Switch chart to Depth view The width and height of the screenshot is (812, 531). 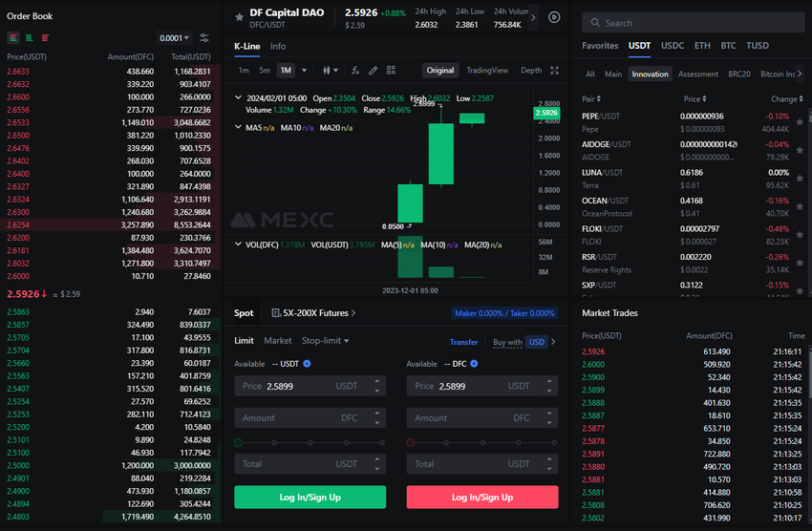tap(531, 71)
